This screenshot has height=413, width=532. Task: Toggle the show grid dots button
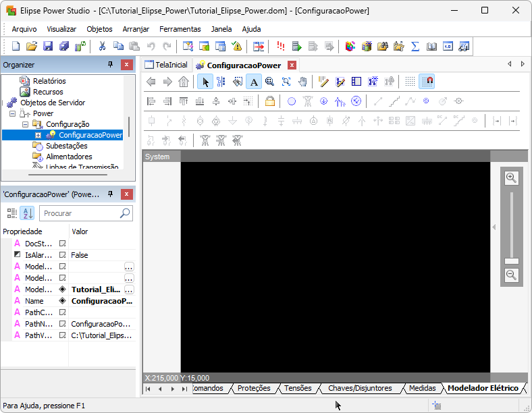410,82
